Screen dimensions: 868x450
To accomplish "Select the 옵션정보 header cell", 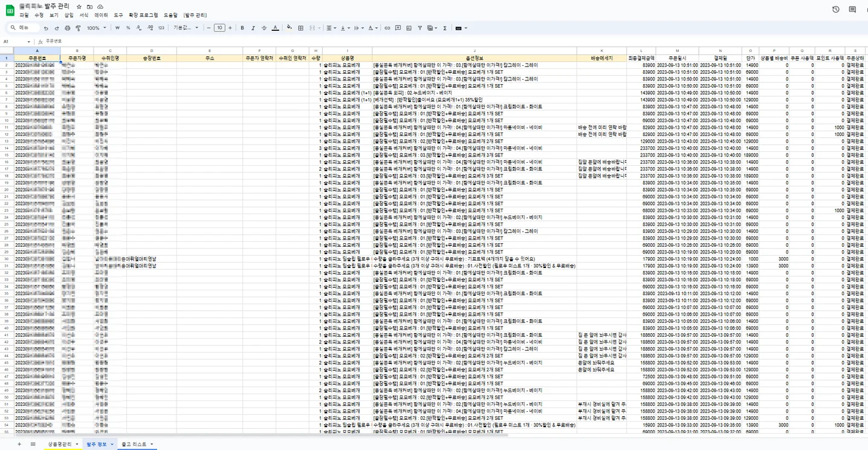I will [474, 58].
